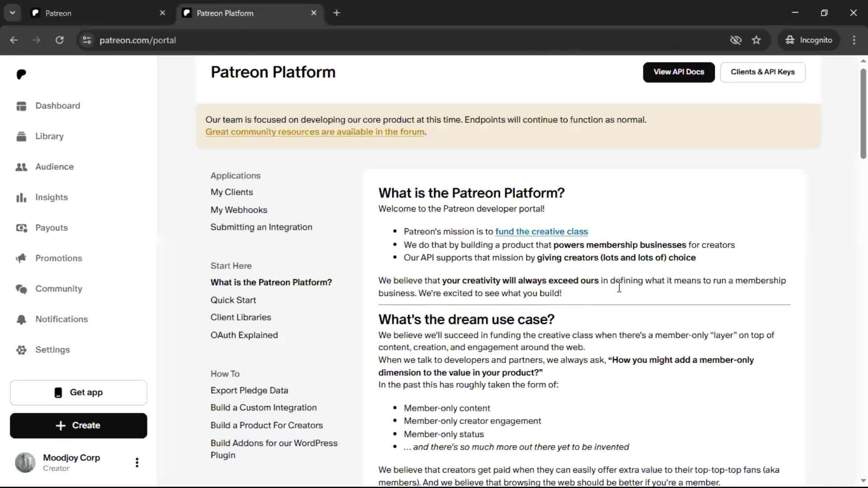Expand the tab search dropdown arrow
Viewport: 868px width, 488px height.
pos(13,13)
